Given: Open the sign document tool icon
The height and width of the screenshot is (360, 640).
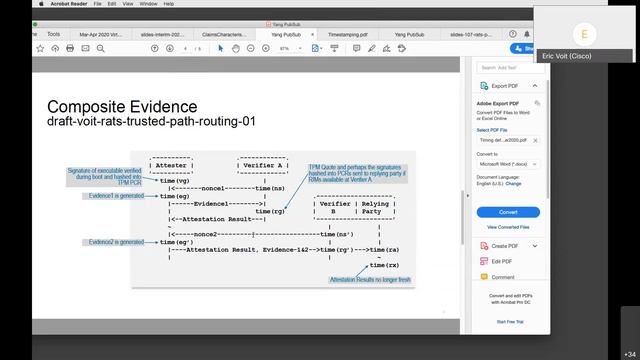Looking at the screenshot, I should (x=387, y=49).
